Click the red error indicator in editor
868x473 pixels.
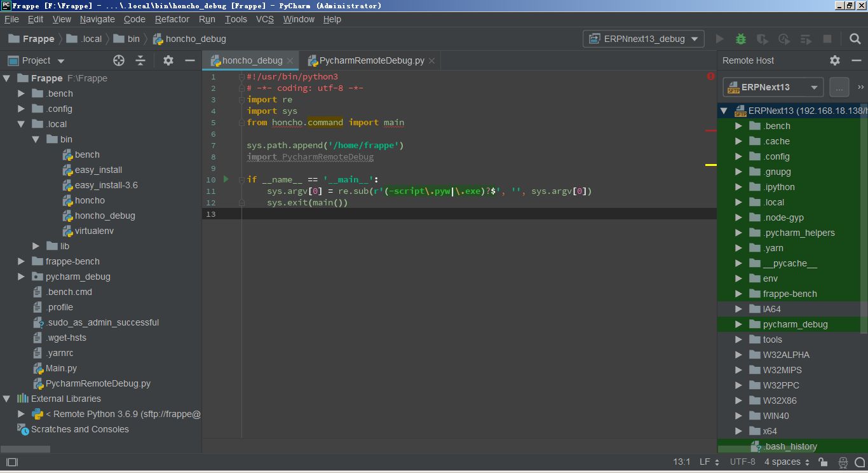click(710, 76)
